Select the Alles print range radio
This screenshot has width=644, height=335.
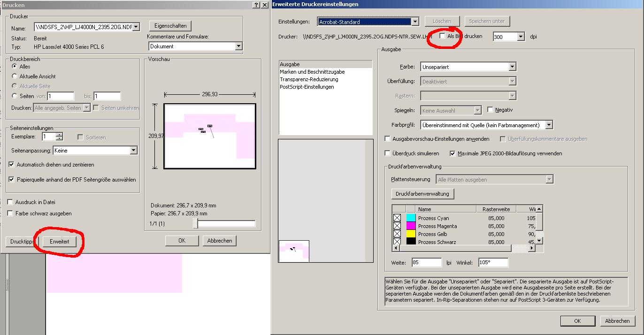point(15,66)
